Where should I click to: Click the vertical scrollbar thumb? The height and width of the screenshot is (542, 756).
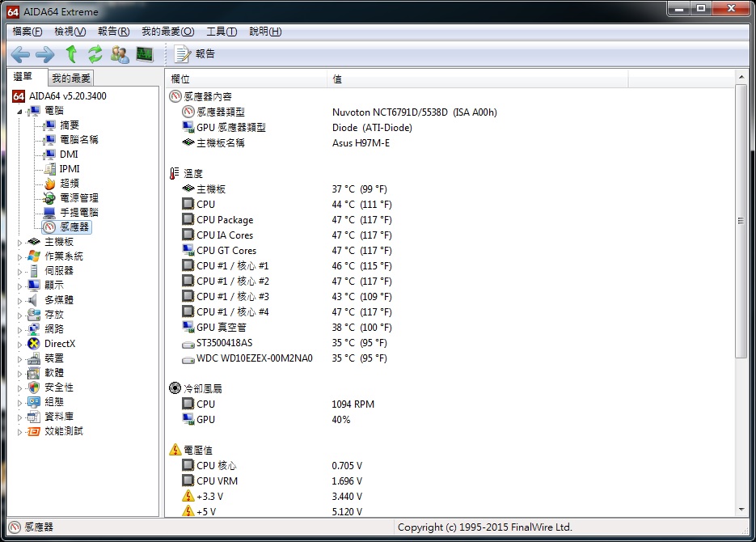click(741, 222)
